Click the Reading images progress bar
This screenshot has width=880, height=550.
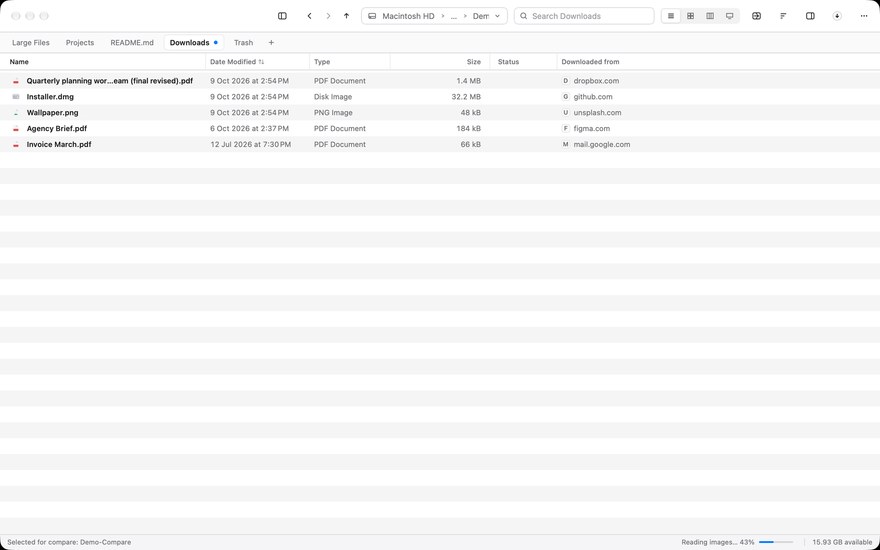coord(776,542)
